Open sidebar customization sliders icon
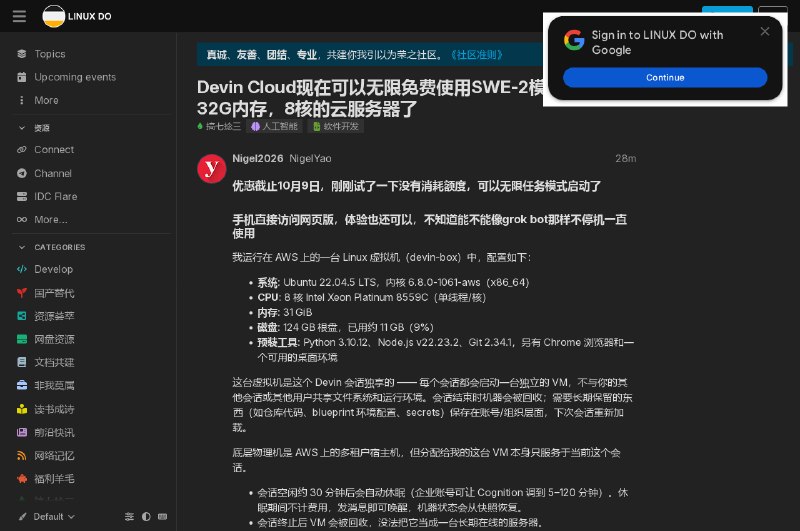The height and width of the screenshot is (531, 800). coord(129,517)
